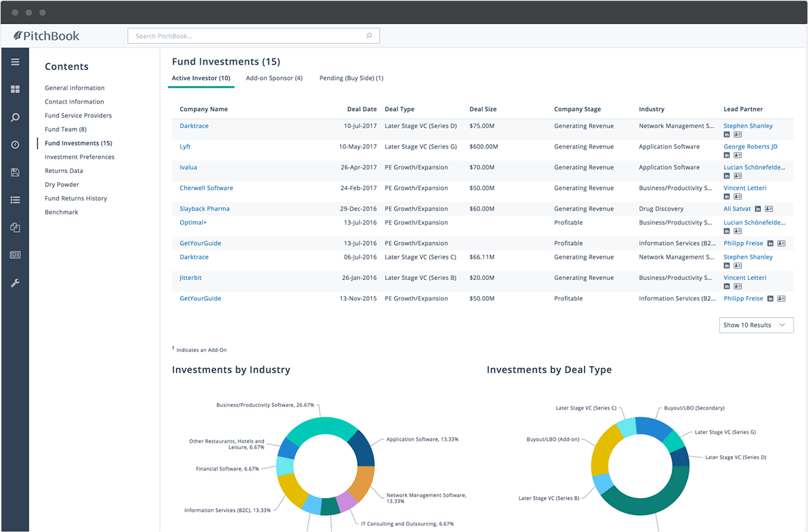Go to Benchmark section

coord(61,212)
